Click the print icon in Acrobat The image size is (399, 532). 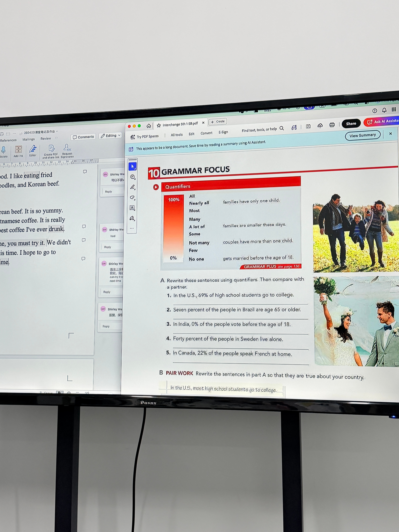pyautogui.click(x=332, y=125)
